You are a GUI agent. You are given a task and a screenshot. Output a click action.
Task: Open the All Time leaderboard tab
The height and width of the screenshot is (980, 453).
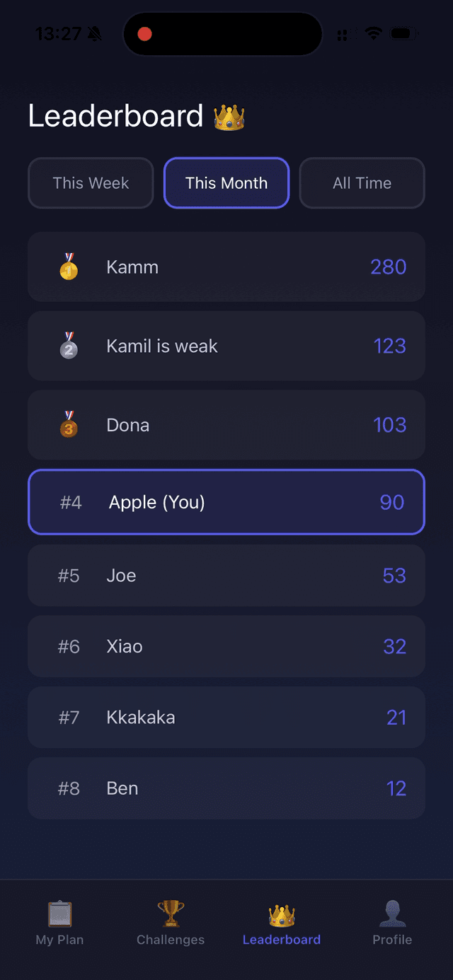tap(362, 183)
